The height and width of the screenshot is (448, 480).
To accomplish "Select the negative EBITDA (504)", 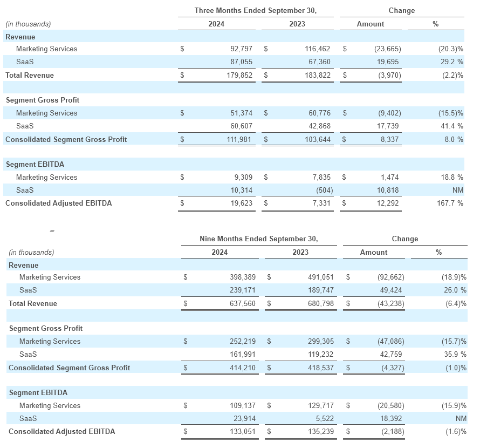I will point(325,191).
